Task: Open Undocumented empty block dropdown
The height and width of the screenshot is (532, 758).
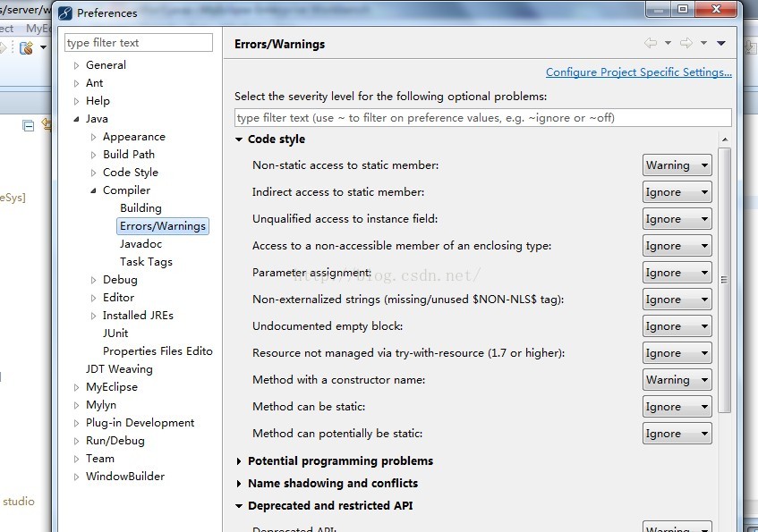Action: (x=677, y=326)
